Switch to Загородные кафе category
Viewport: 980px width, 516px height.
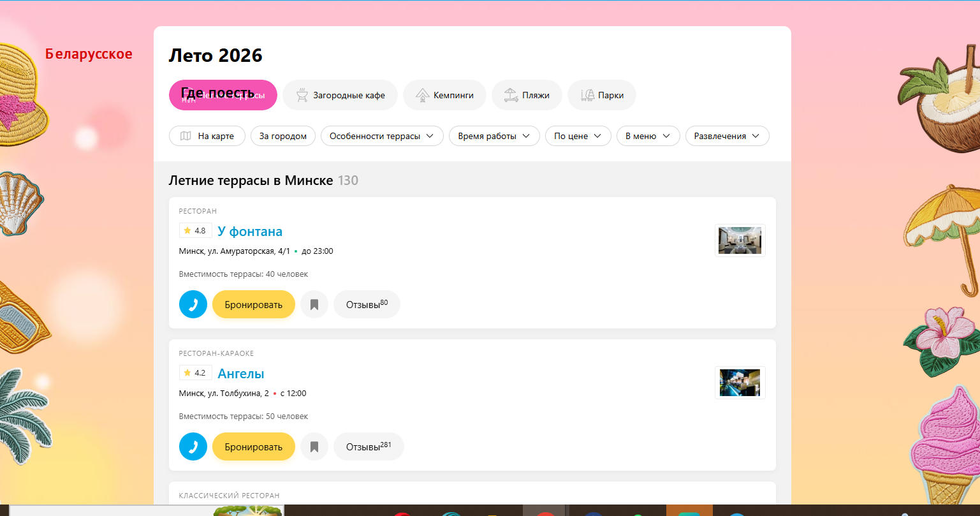(340, 95)
